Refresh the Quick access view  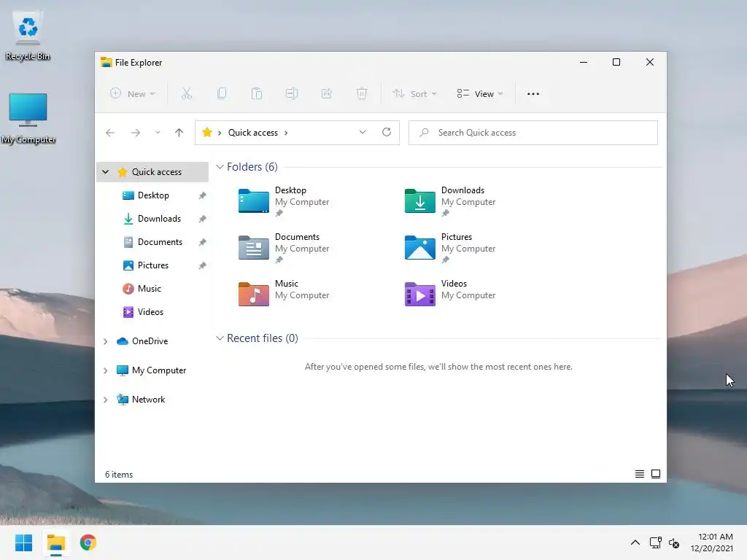(387, 133)
